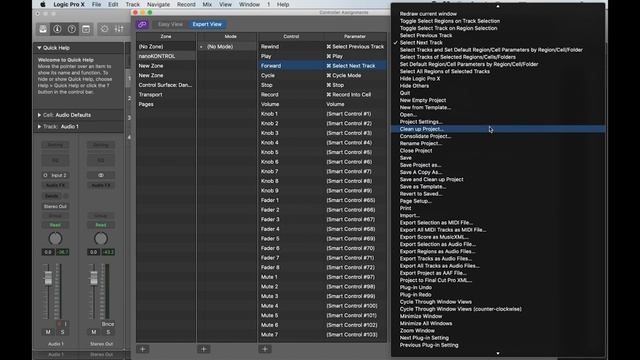
Task: Open the Input 2 slot dropdown
Action: click(x=59, y=175)
